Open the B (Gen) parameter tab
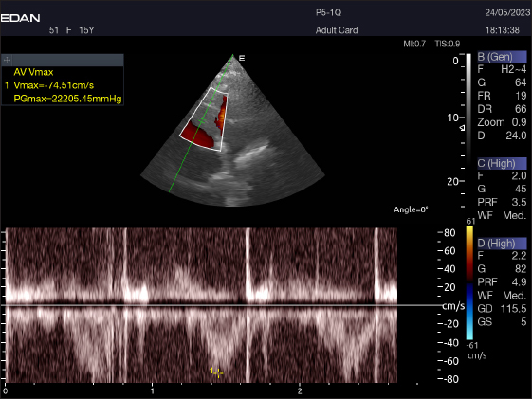Screen dimensions: 532x399 point(502,57)
